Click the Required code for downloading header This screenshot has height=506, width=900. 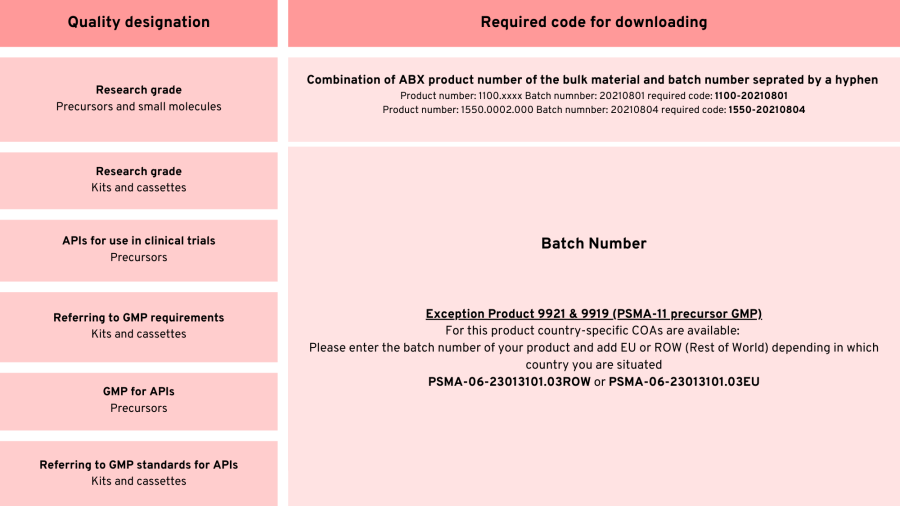(x=593, y=22)
